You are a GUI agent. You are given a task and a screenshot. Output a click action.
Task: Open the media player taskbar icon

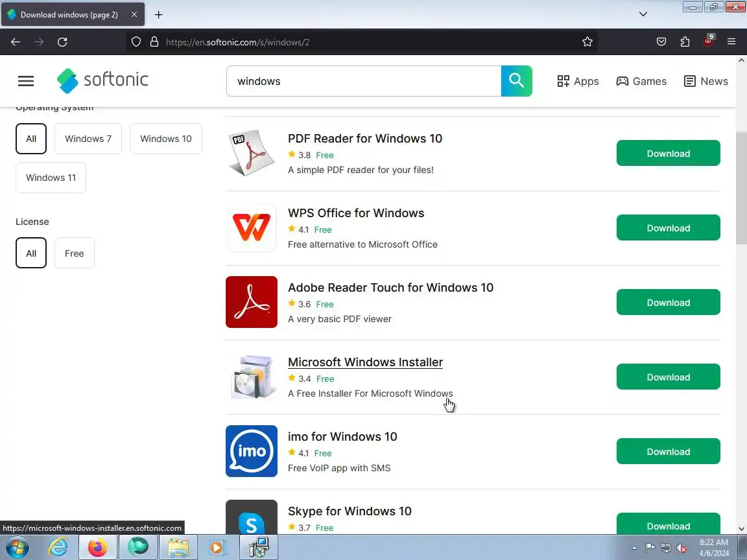pos(217,547)
